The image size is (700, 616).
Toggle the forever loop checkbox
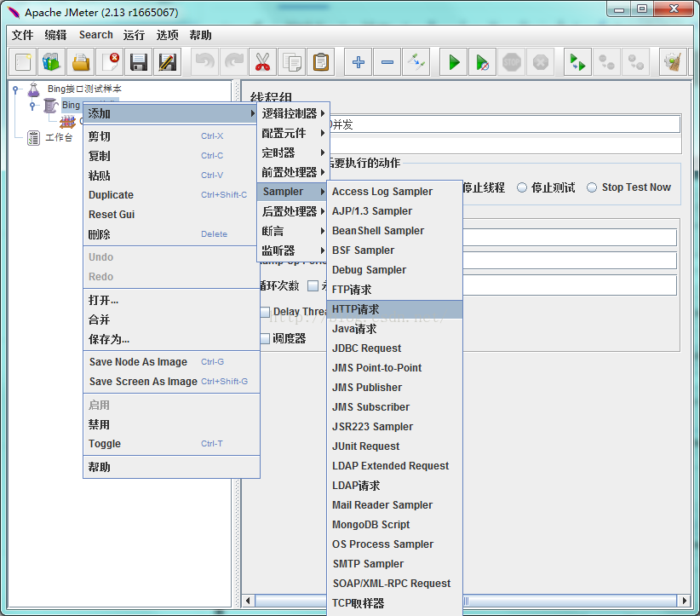[313, 286]
